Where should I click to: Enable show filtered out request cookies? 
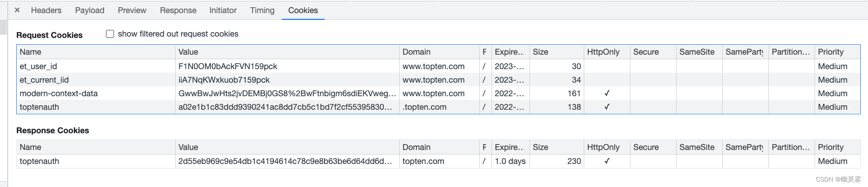click(110, 34)
